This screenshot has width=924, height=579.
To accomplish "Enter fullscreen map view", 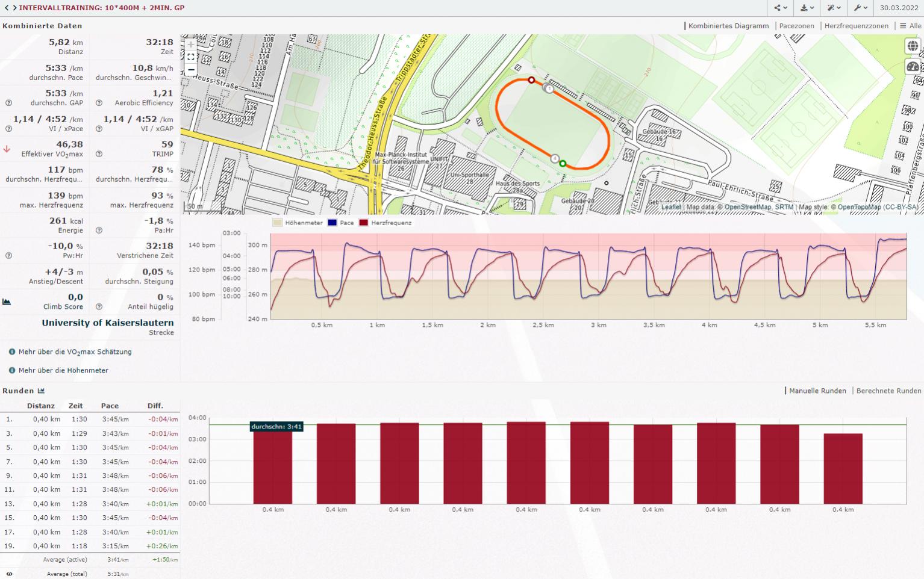I will coord(191,57).
